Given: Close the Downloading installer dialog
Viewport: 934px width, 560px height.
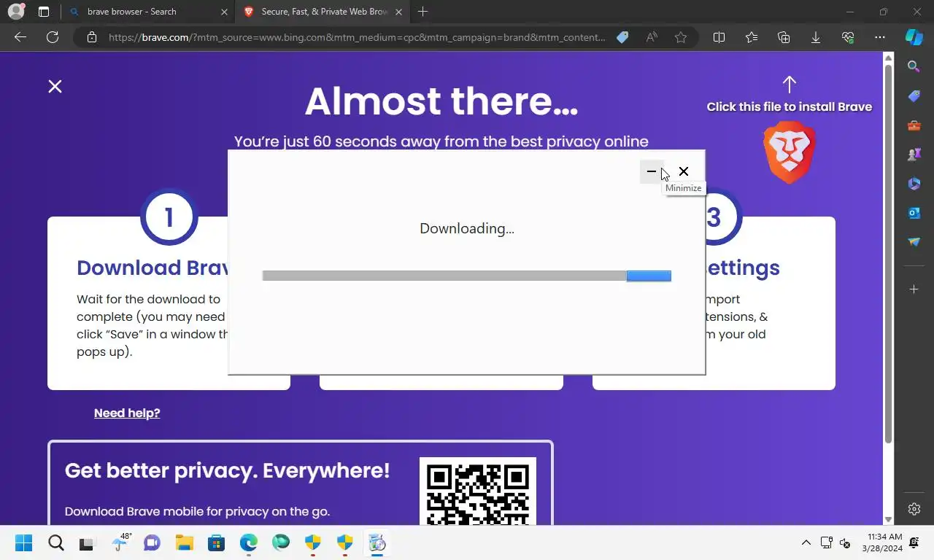Looking at the screenshot, I should [x=684, y=171].
